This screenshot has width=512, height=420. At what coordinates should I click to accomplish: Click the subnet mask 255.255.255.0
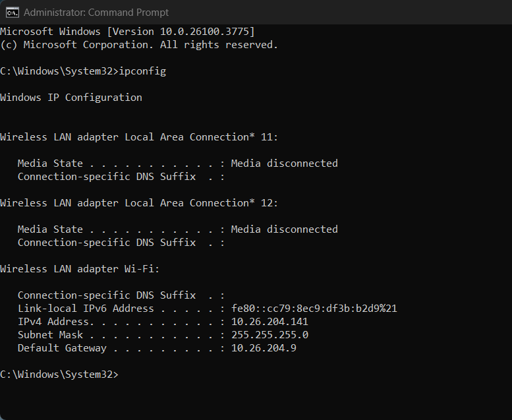click(270, 335)
